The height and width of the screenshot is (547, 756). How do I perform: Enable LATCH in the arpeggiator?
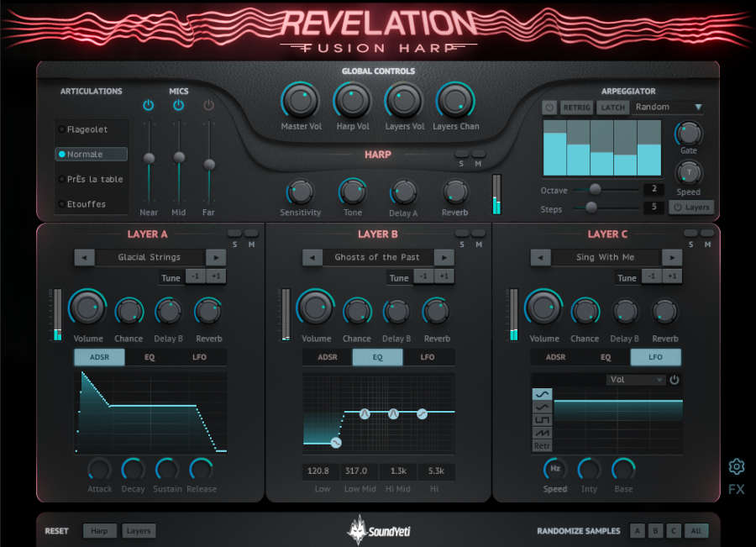click(x=612, y=107)
